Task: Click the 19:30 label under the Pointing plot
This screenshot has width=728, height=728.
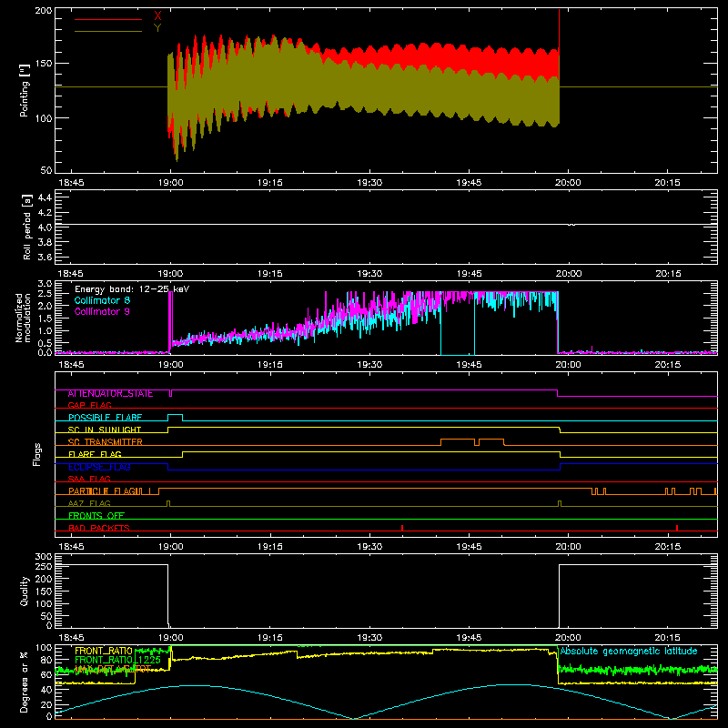Action: [369, 183]
